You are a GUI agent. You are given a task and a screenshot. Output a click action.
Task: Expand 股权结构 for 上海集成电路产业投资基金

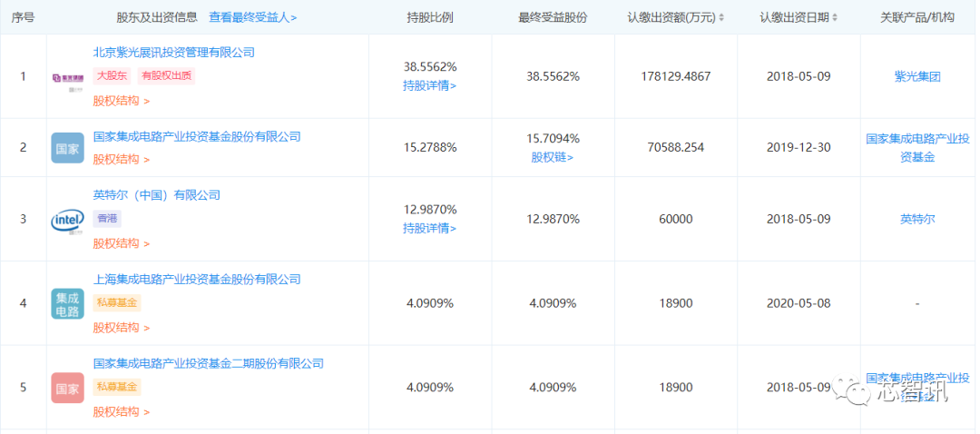click(x=122, y=327)
